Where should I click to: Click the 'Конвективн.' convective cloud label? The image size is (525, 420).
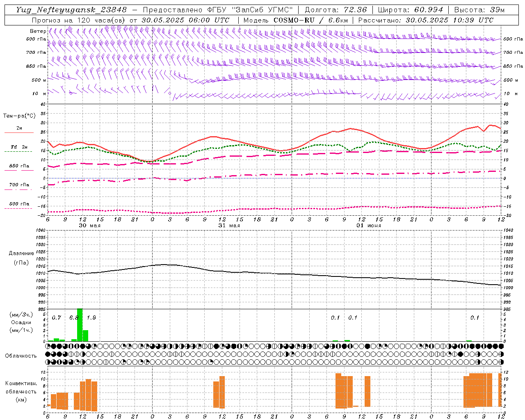point(21,383)
